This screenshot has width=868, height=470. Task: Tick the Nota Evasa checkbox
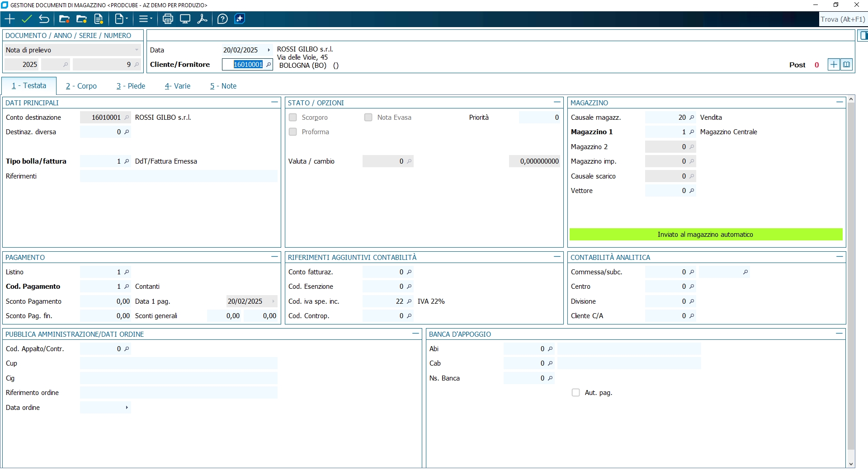coord(368,117)
